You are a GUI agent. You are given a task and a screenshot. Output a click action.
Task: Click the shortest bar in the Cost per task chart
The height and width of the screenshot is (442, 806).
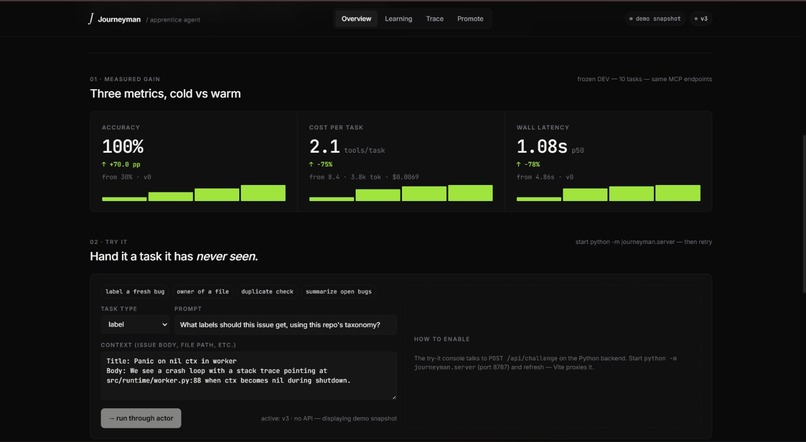[332, 199]
